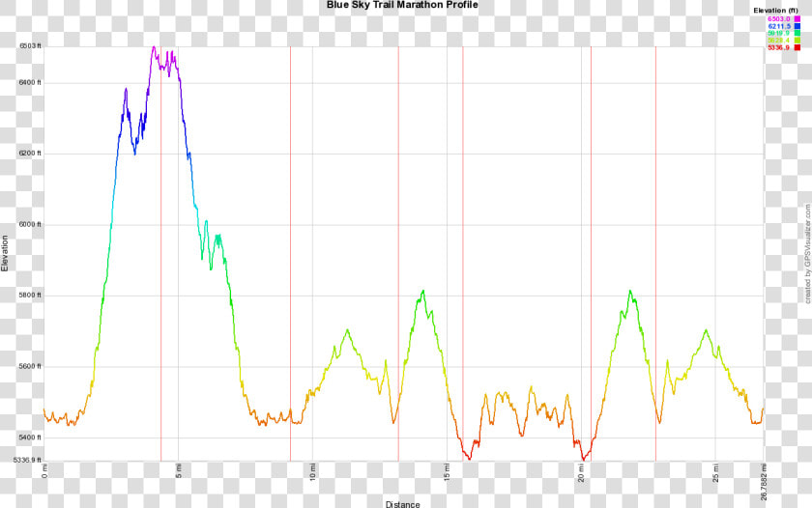Click the '5336.9 ft' y-axis label
The image size is (812, 508).
tap(27, 460)
